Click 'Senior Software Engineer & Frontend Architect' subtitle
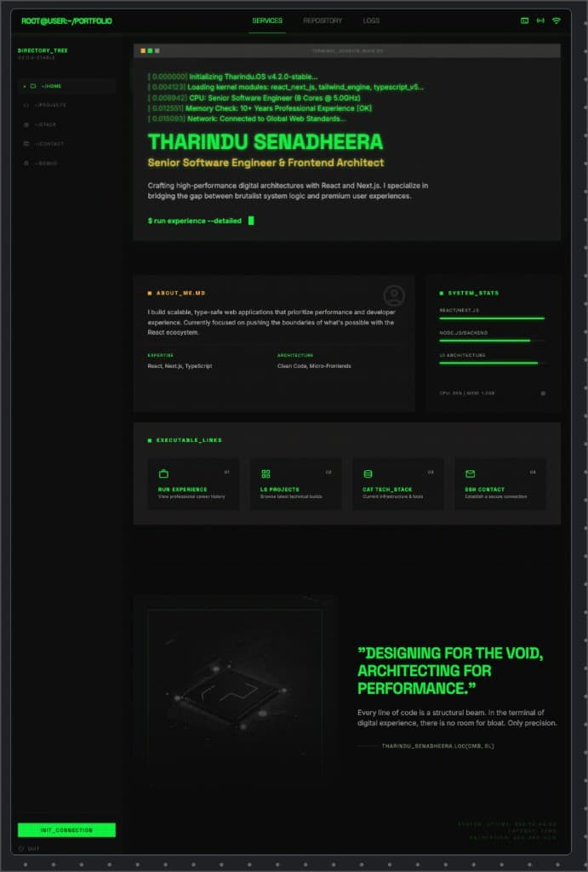This screenshot has width=588, height=872. [265, 163]
